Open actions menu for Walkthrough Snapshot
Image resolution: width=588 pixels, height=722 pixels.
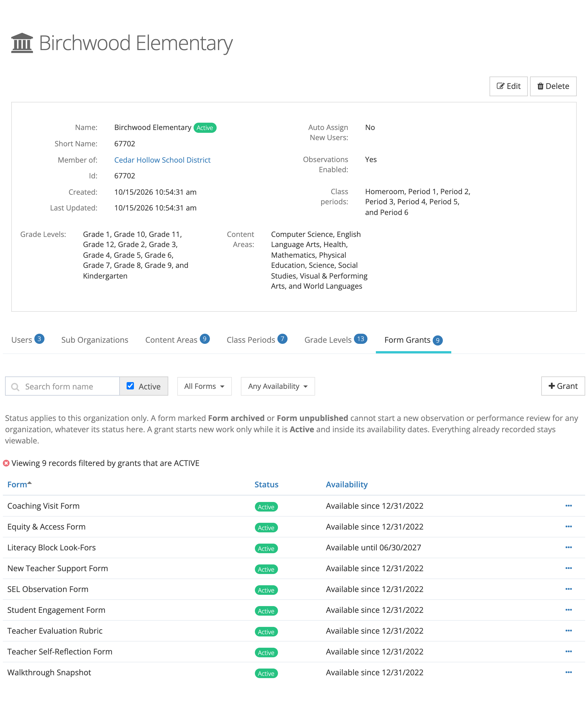point(568,672)
